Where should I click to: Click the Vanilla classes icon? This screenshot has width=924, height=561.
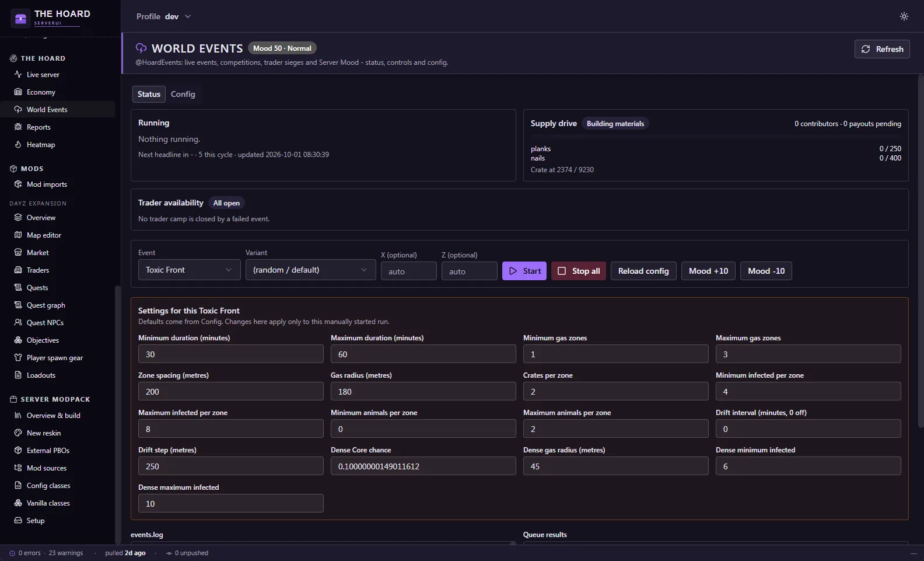(18, 503)
